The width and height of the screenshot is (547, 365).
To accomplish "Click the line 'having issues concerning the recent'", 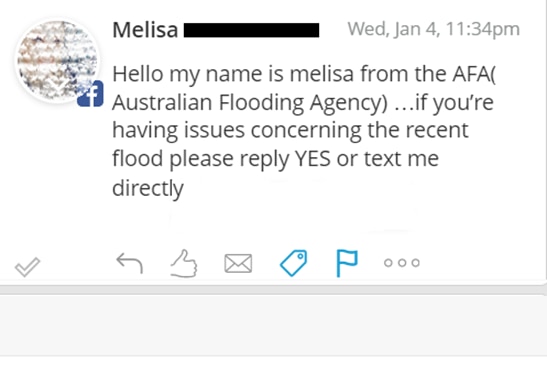I will (290, 131).
